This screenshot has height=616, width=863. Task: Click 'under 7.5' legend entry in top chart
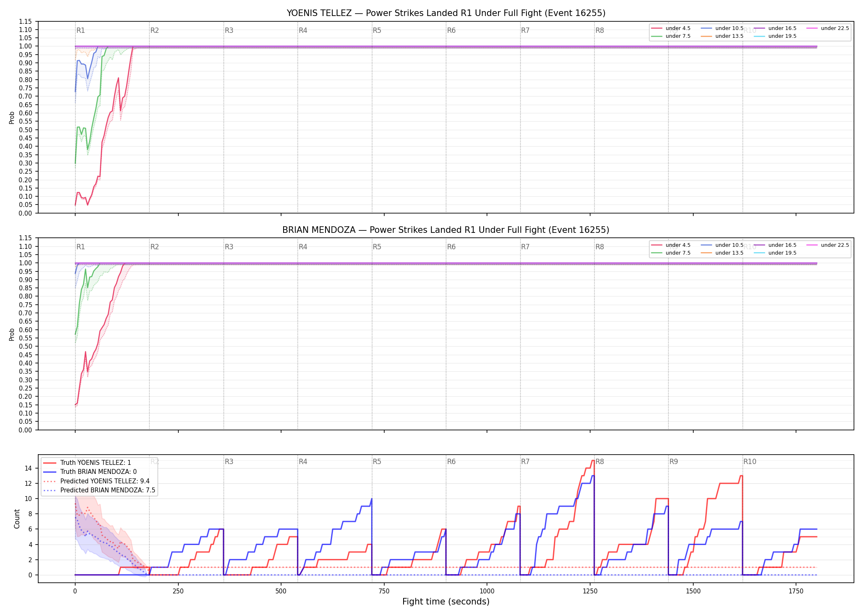coord(671,36)
